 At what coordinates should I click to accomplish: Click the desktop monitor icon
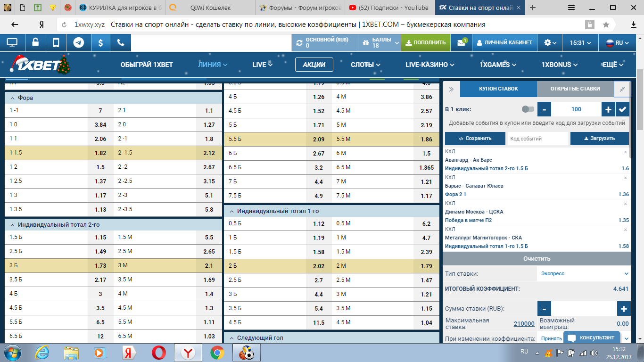12,42
